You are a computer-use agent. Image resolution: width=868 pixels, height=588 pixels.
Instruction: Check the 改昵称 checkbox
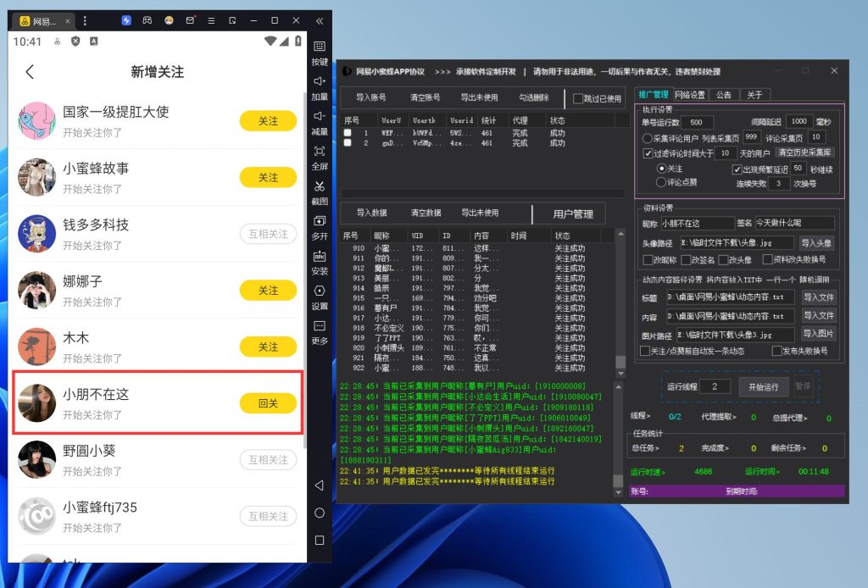(647, 260)
